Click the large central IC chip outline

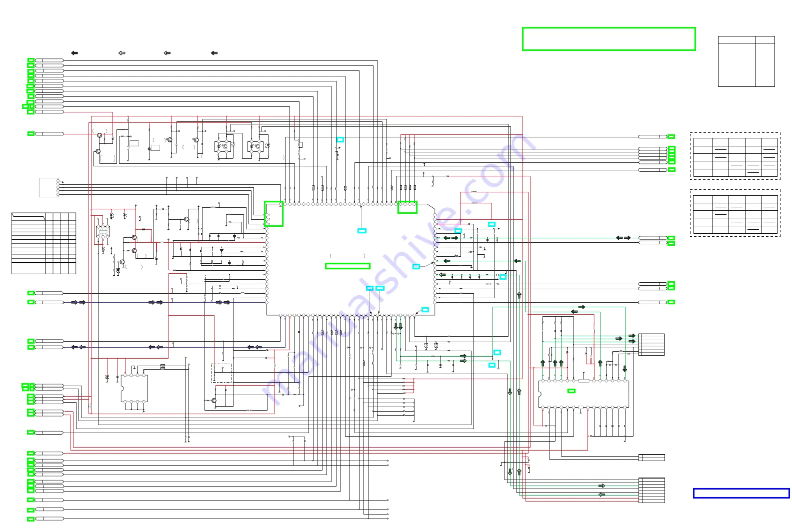[351, 260]
